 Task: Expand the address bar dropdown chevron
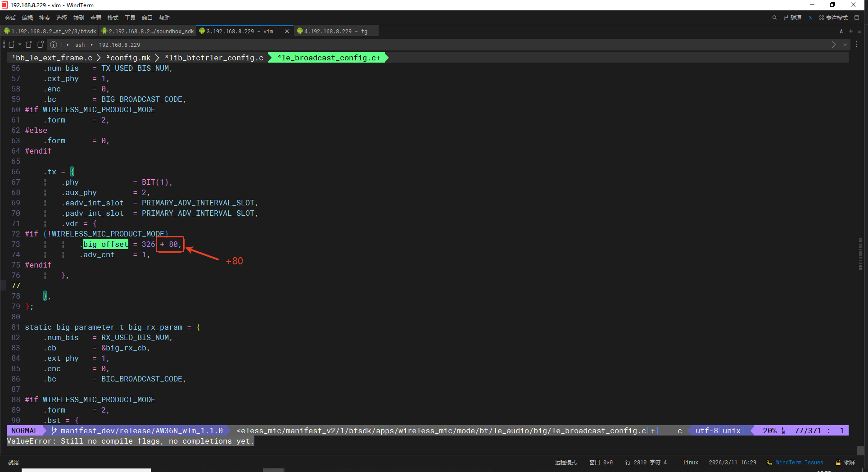click(845, 45)
